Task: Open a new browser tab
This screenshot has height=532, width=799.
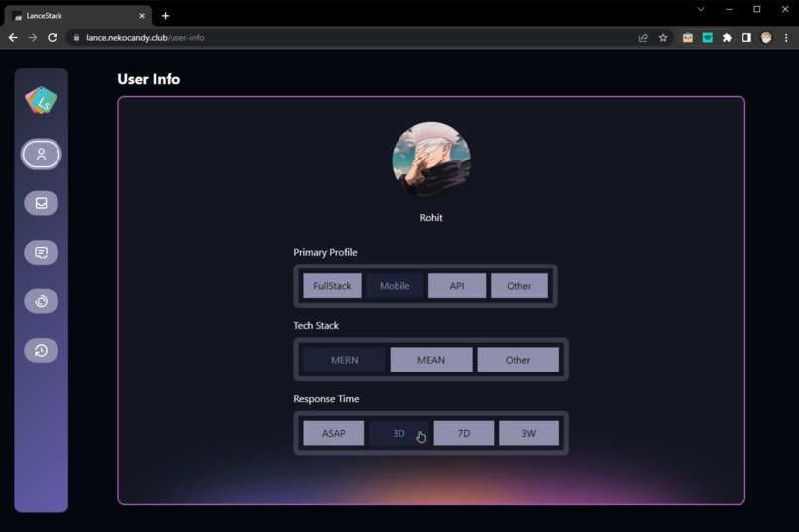Action: tap(165, 16)
